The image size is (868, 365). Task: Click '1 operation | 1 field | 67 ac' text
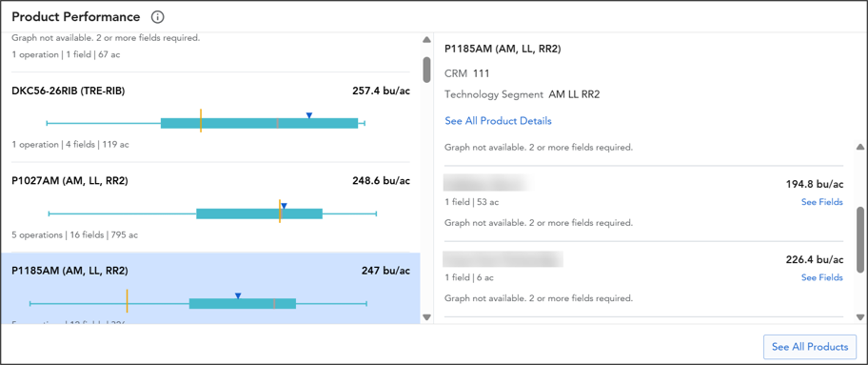click(66, 55)
